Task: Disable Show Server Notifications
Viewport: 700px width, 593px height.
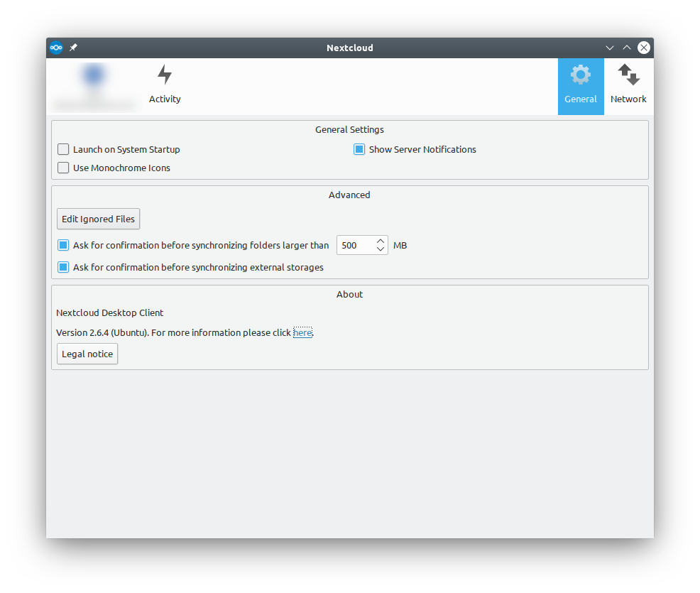Action: (x=359, y=149)
